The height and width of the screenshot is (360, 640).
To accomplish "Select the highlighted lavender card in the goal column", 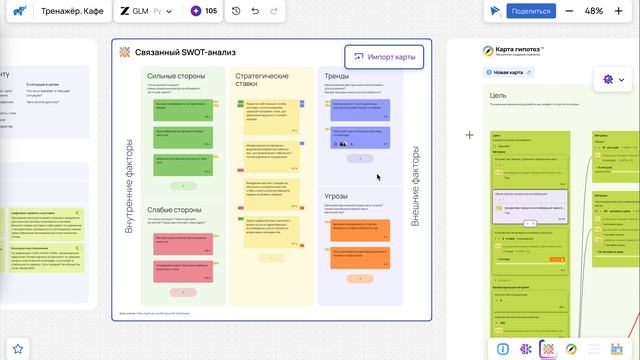I will coord(530,207).
